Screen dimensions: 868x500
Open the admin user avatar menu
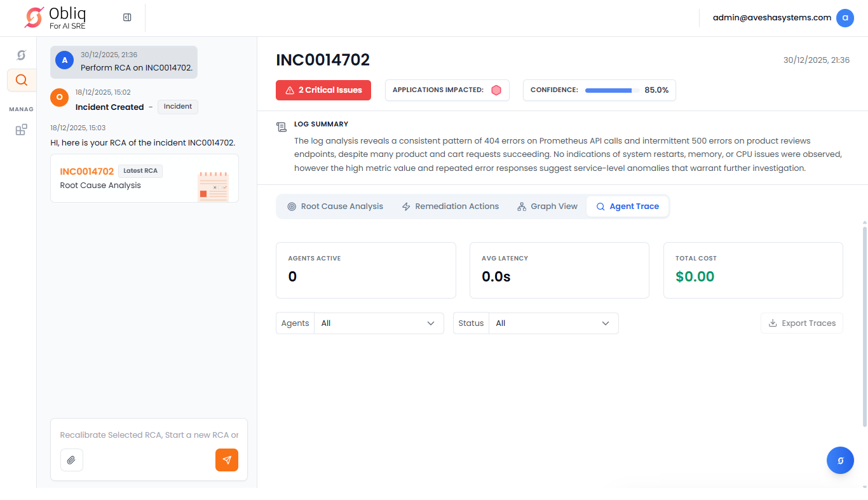point(844,18)
